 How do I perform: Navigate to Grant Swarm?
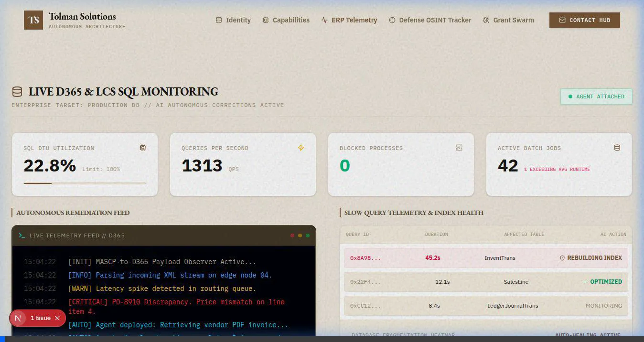pos(508,20)
